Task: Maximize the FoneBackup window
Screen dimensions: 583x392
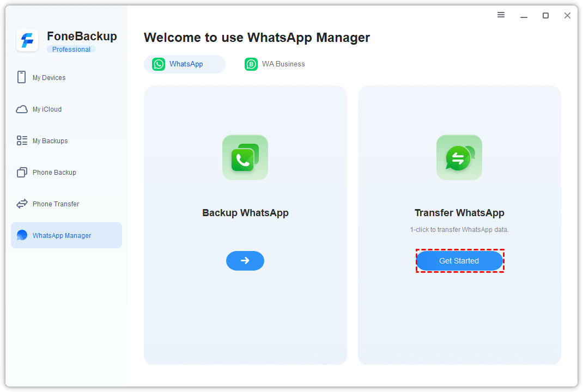Action: 545,15
